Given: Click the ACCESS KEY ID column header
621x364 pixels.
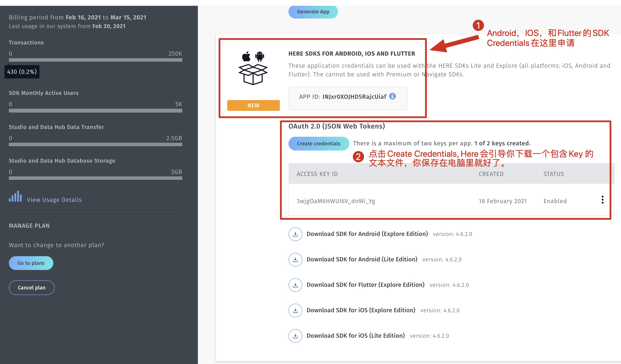Looking at the screenshot, I should (317, 174).
